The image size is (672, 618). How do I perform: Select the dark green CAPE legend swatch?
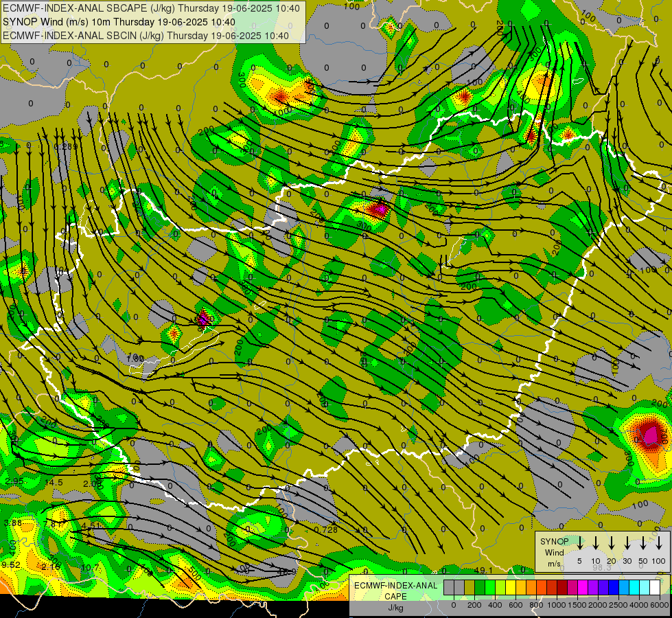(x=480, y=587)
